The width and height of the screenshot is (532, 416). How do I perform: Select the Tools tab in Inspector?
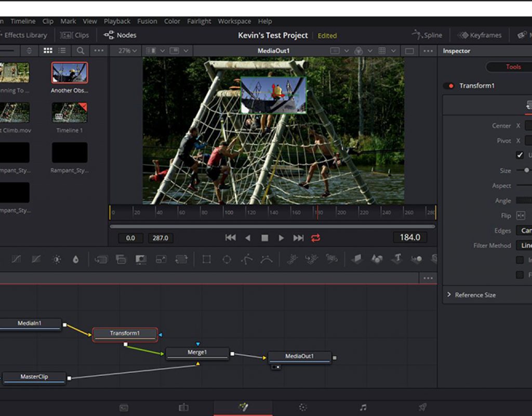[513, 67]
